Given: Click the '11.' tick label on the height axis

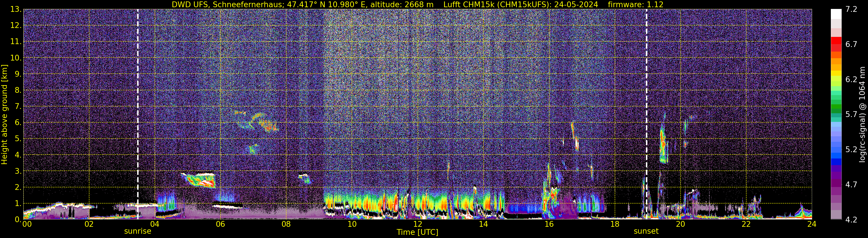Looking at the screenshot, I should (16, 42).
